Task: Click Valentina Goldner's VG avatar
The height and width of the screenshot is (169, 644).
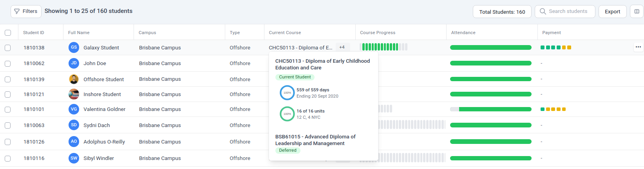Action: click(x=74, y=109)
